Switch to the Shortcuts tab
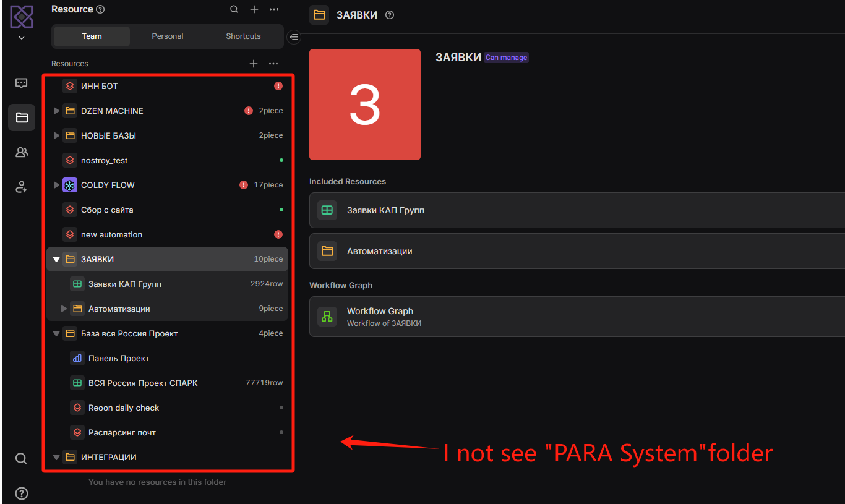The width and height of the screenshot is (845, 504). point(243,36)
